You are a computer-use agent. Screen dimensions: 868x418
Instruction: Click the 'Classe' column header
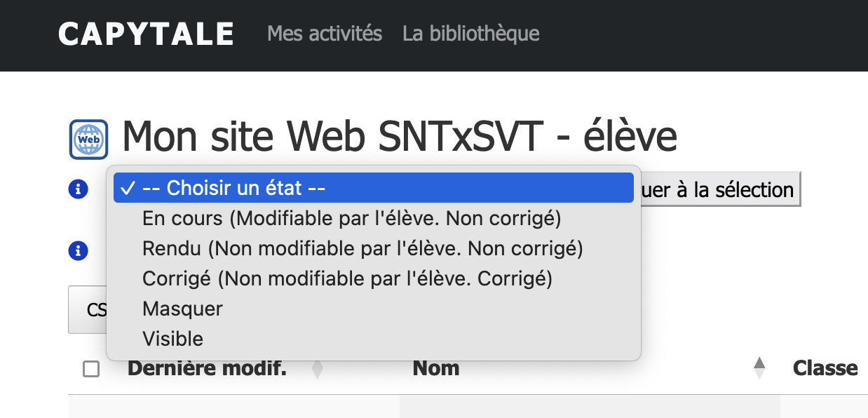tap(825, 368)
